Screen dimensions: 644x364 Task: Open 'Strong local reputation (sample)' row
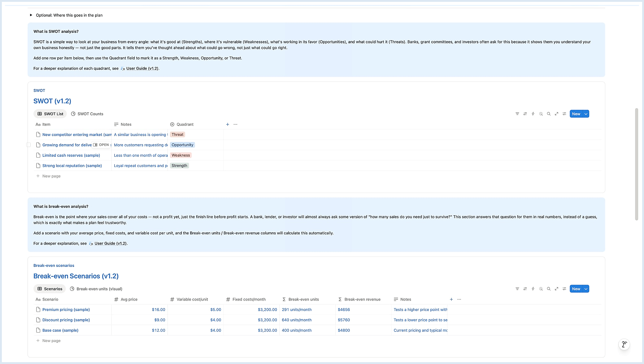(x=72, y=166)
